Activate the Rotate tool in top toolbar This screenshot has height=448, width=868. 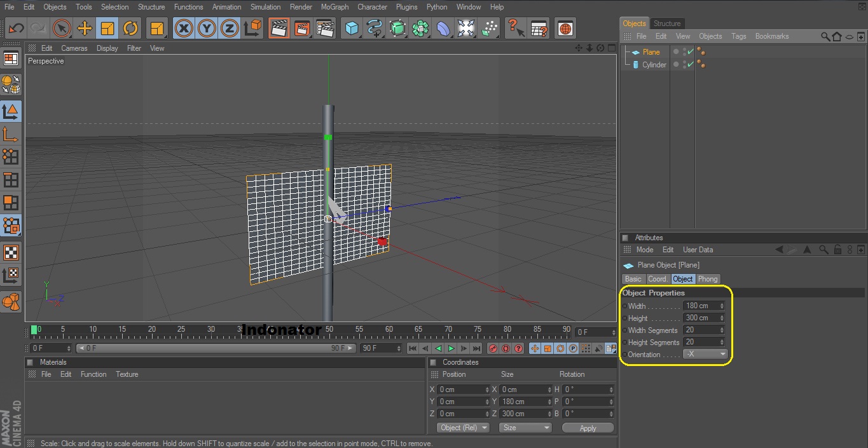[130, 28]
